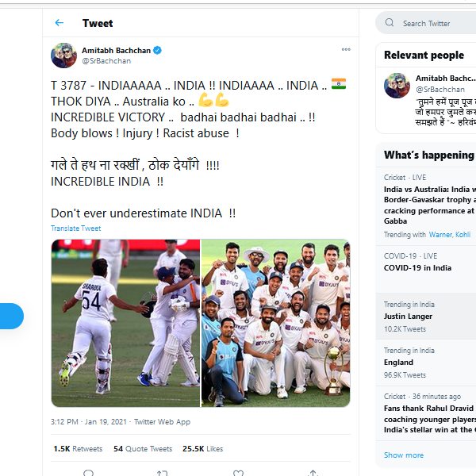View the 1.5K Retweets list
Image resolution: width=476 pixels, height=476 pixels.
tap(78, 449)
